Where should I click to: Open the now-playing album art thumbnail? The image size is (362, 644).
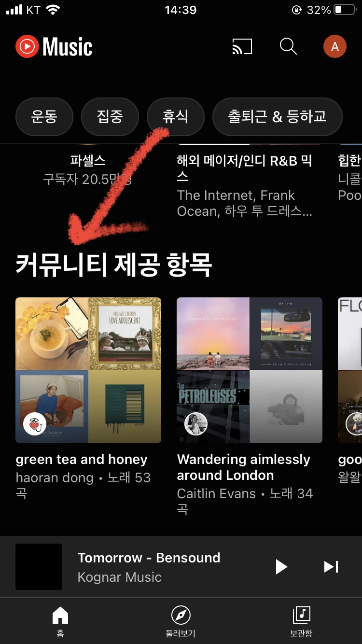[x=39, y=566]
